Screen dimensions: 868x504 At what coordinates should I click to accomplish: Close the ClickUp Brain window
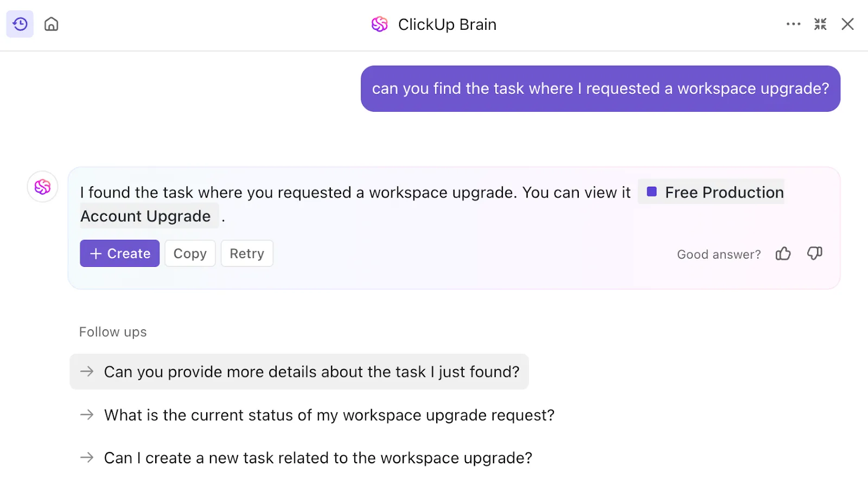[x=847, y=24]
